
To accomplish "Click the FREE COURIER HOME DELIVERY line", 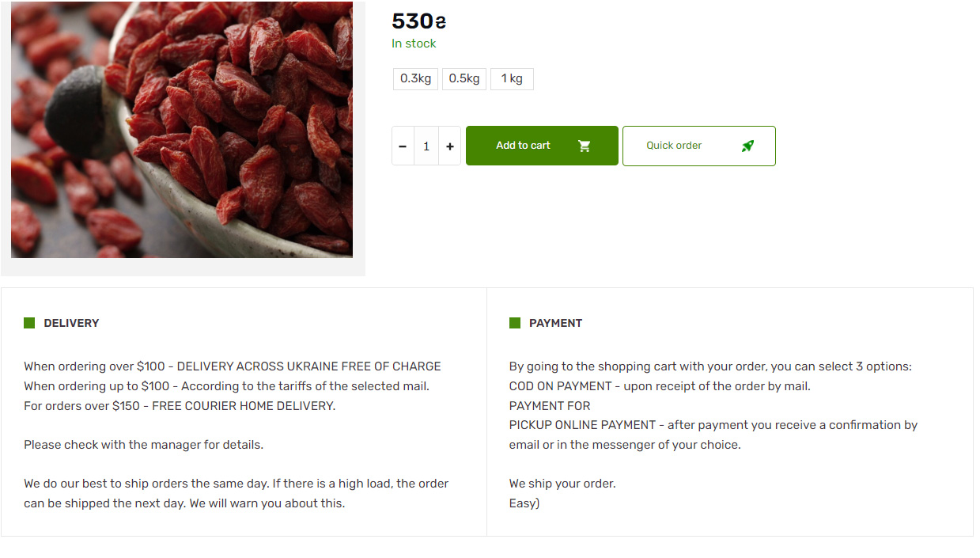I will (x=180, y=406).
